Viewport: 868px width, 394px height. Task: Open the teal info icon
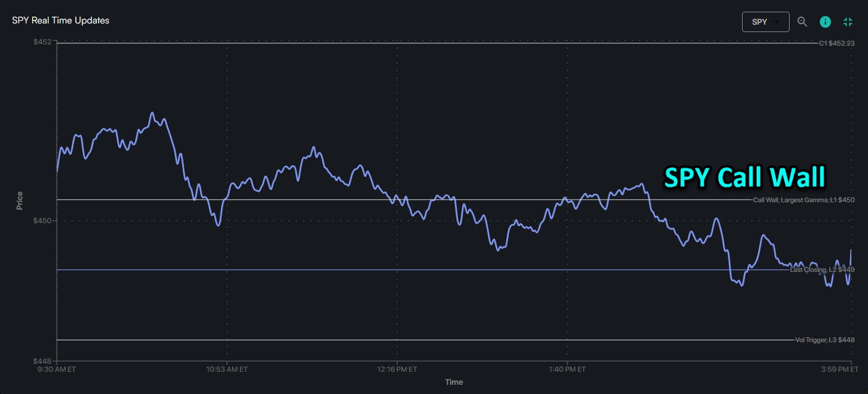(825, 22)
